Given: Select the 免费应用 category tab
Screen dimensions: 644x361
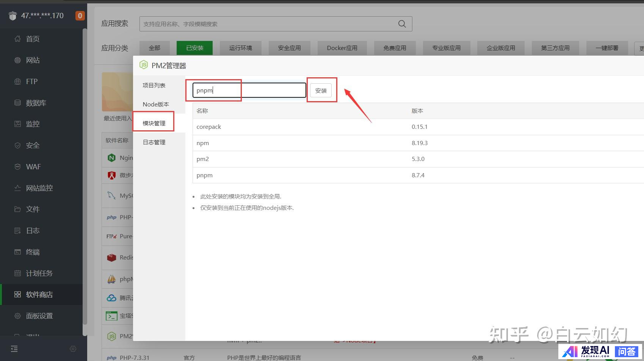Looking at the screenshot, I should click(x=395, y=48).
